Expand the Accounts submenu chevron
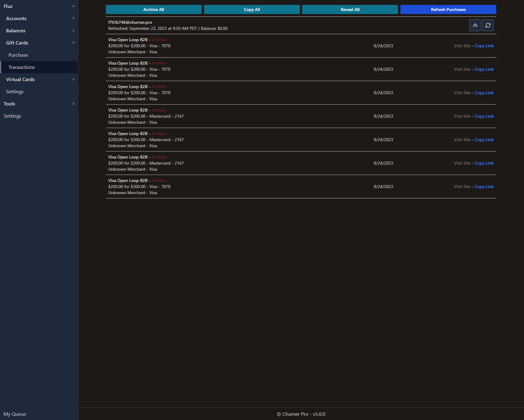524x420 pixels. [x=73, y=18]
